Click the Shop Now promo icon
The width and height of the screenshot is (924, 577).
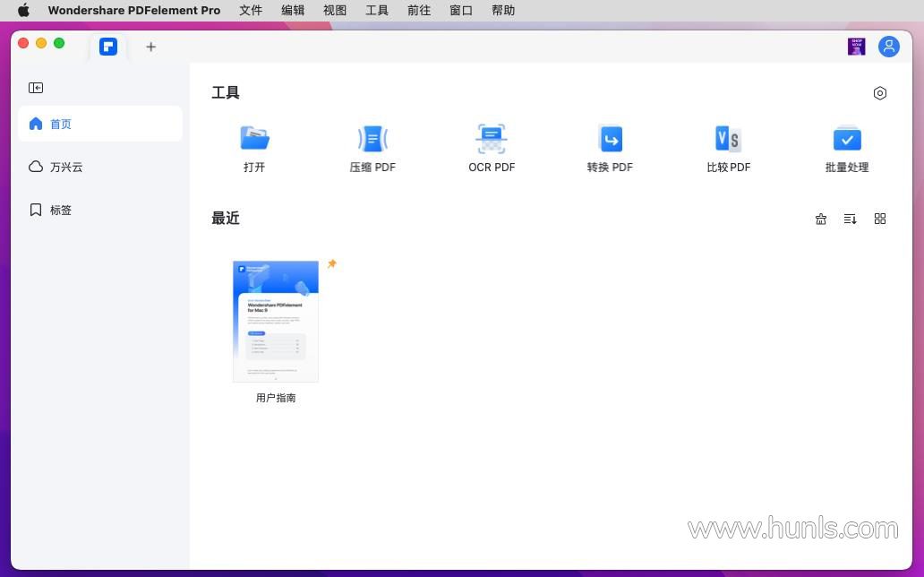[857, 47]
